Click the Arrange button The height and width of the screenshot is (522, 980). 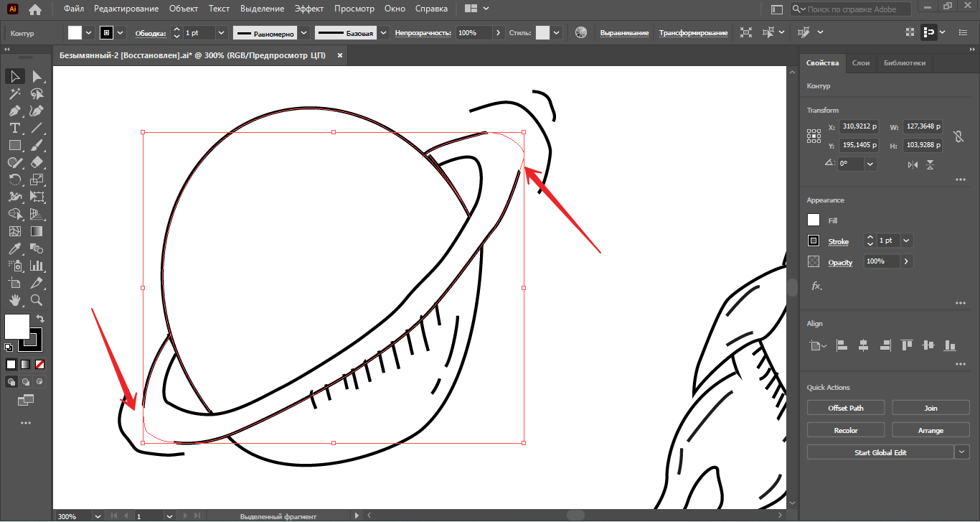(x=930, y=430)
